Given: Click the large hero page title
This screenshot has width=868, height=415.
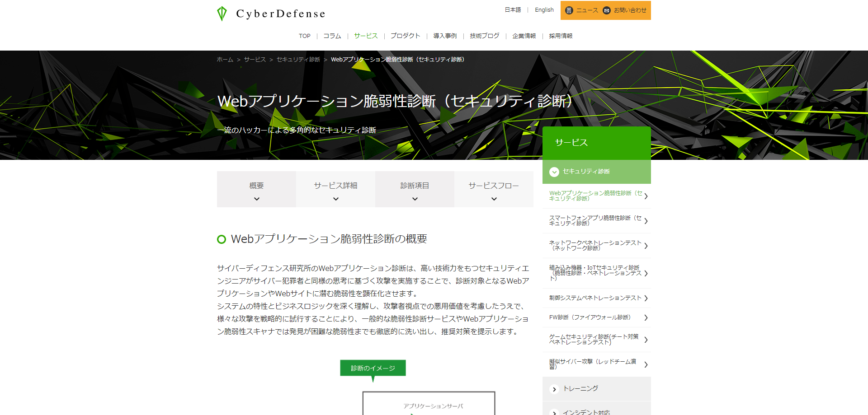Looking at the screenshot, I should pos(395,101).
